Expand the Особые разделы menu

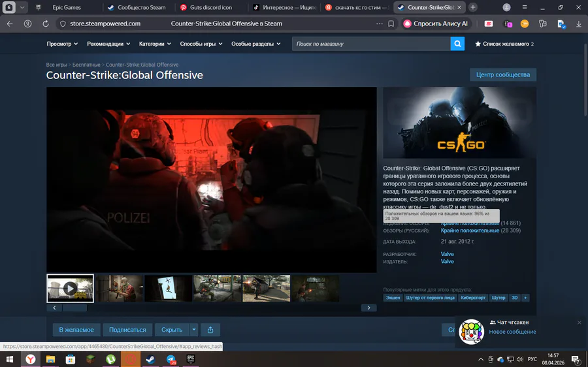pos(255,44)
